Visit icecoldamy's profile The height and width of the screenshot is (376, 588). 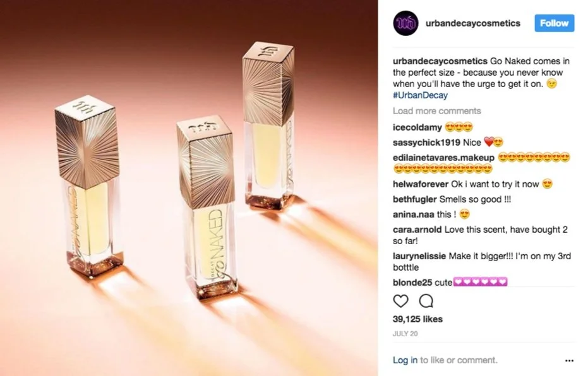(417, 127)
